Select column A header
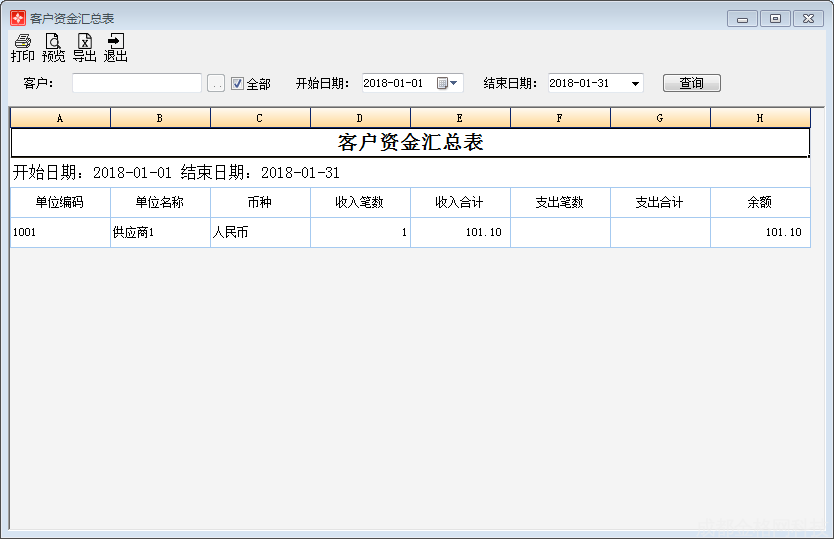Screen dimensions: 834x539 pyautogui.click(x=60, y=118)
